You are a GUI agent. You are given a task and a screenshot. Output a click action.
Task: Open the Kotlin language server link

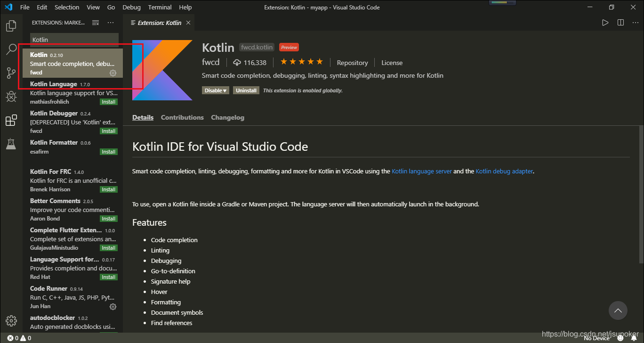coord(422,171)
